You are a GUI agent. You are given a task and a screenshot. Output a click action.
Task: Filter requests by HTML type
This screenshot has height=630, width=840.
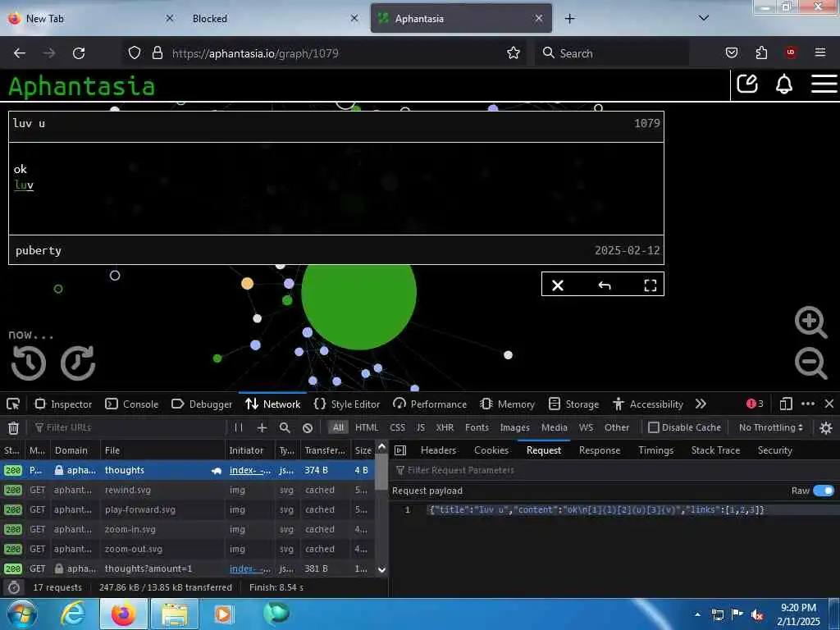(367, 427)
